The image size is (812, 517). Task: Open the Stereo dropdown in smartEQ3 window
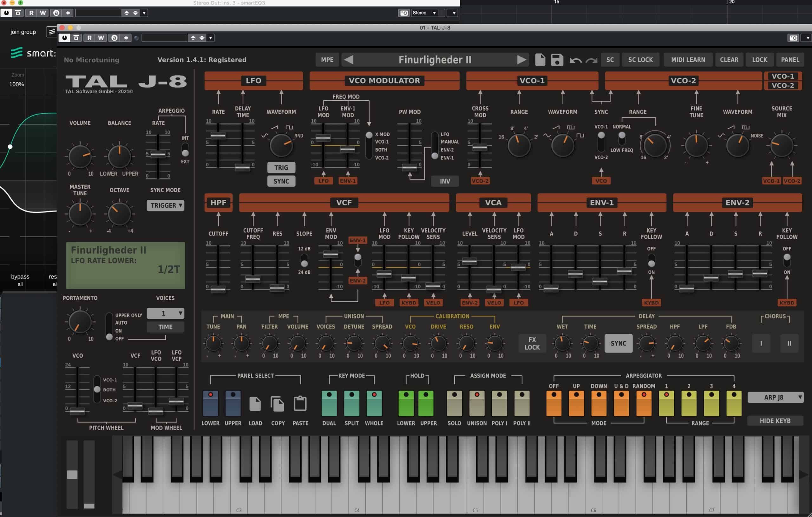[424, 13]
